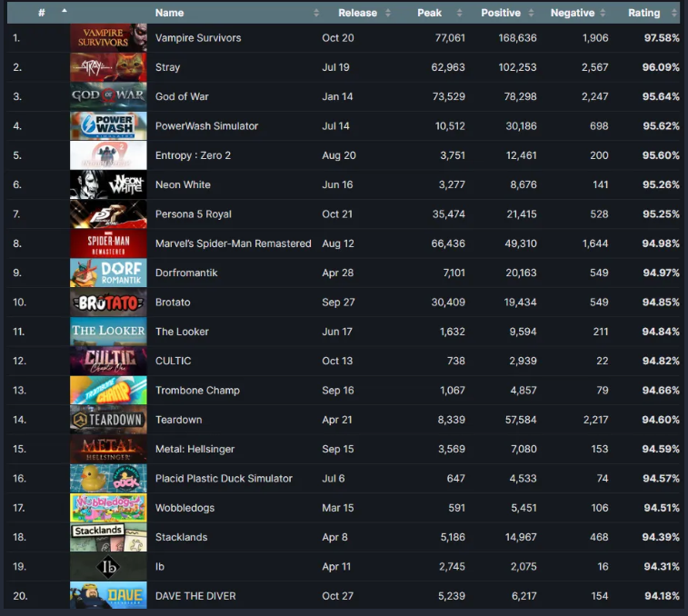688x616 pixels.
Task: Open the Trombone Champ name link
Action: [x=197, y=390]
